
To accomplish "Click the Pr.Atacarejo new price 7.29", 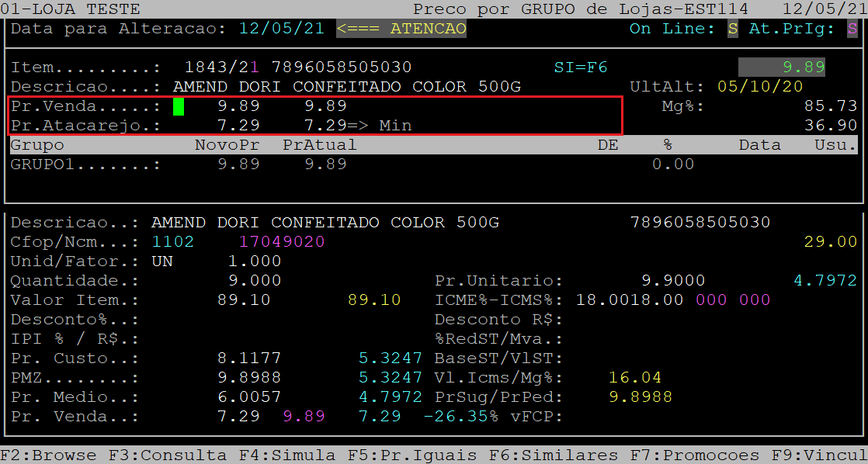I will point(238,125).
